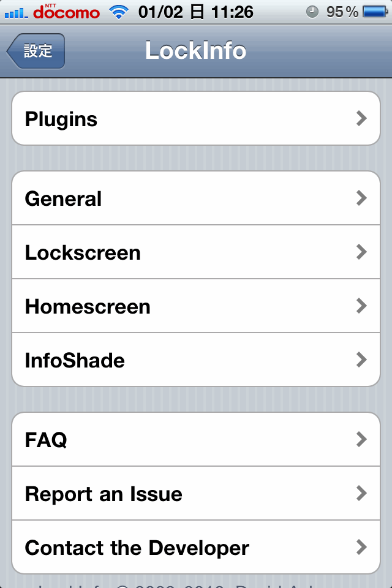This screenshot has width=392, height=588.
Task: Tap the 95% battery percentage indicator
Action: [342, 12]
